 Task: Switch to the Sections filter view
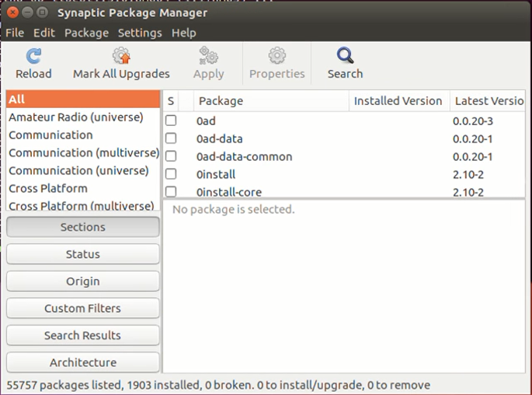click(83, 227)
